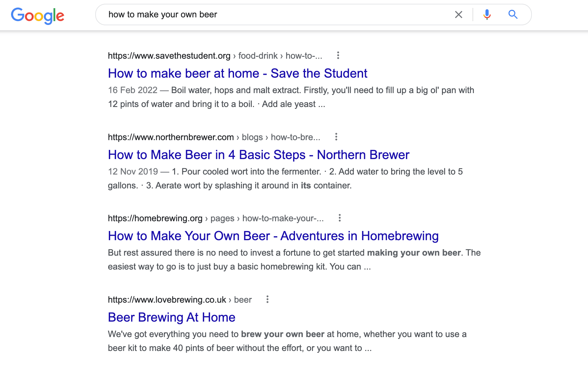Open options menu for Northern Brewer result
588x368 pixels.
point(336,137)
